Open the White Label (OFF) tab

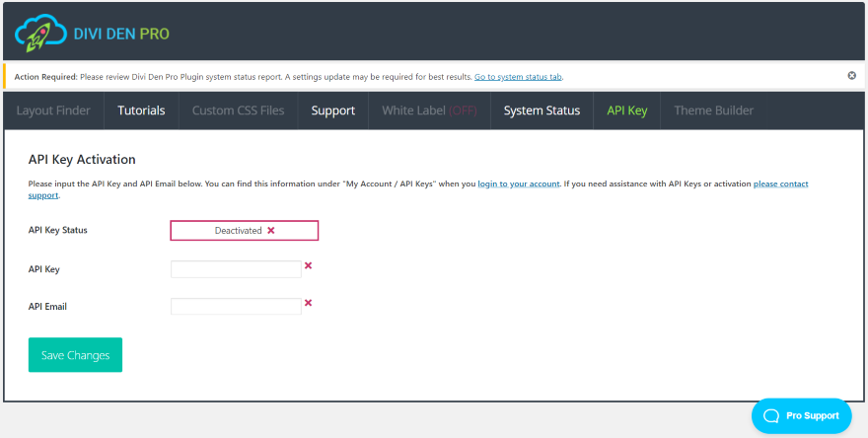(x=429, y=110)
